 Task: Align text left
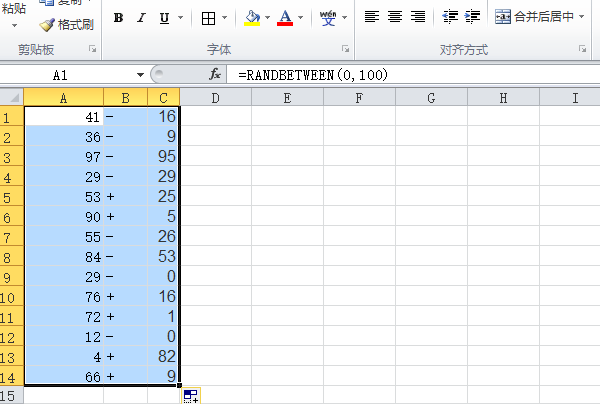pos(372,17)
